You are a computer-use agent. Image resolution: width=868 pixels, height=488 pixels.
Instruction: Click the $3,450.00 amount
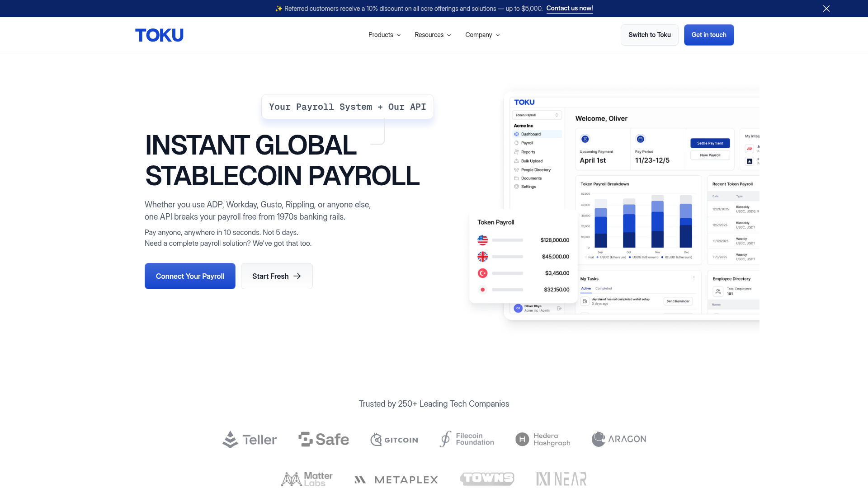click(x=557, y=273)
